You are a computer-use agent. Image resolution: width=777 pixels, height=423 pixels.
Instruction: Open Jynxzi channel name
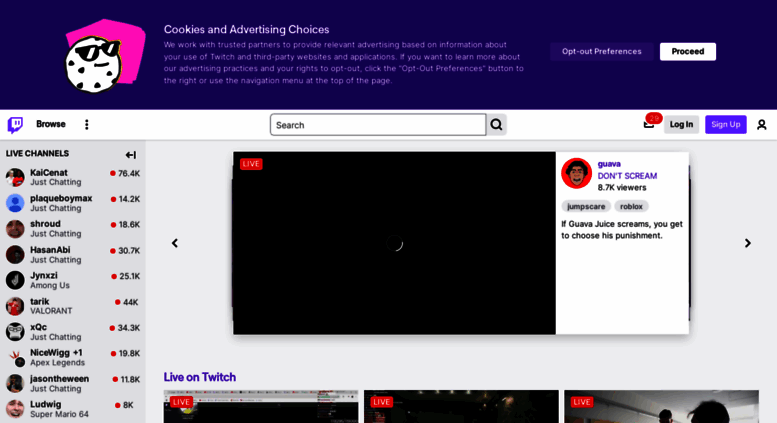(44, 275)
